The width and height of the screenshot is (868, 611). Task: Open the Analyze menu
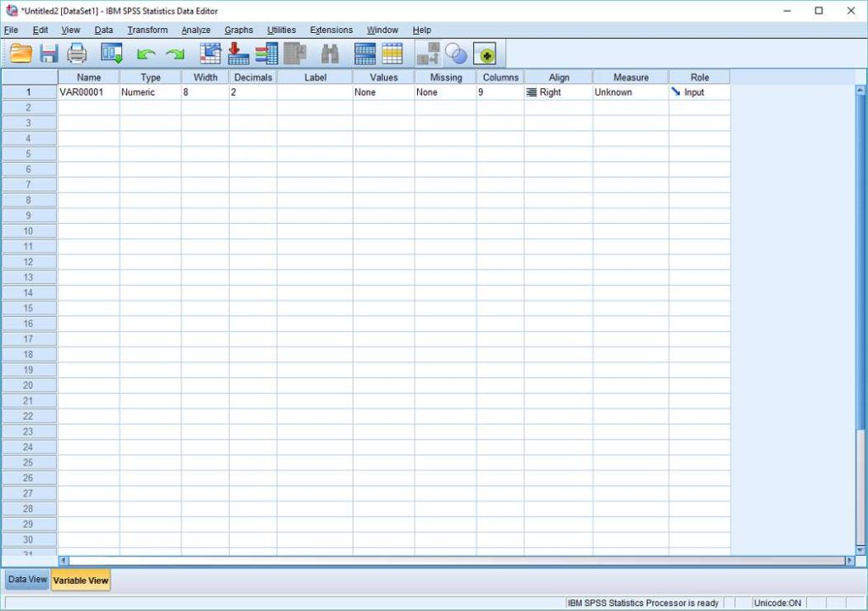pos(196,30)
